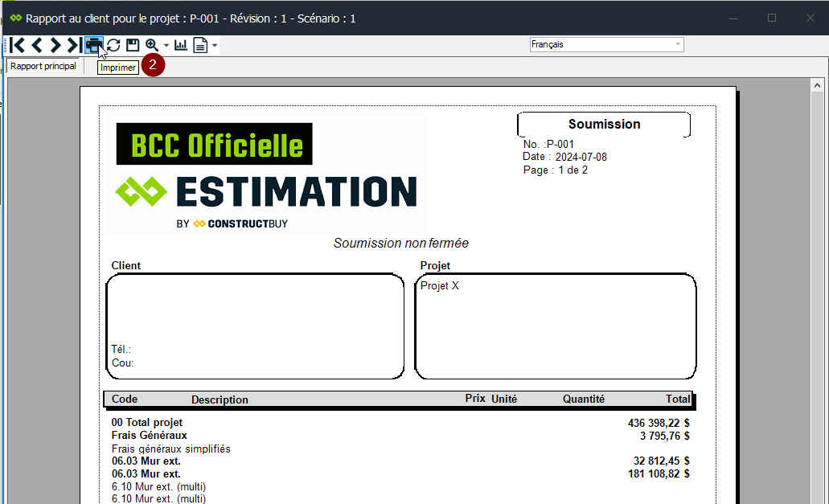Click the zoom magnifier icon

point(151,45)
